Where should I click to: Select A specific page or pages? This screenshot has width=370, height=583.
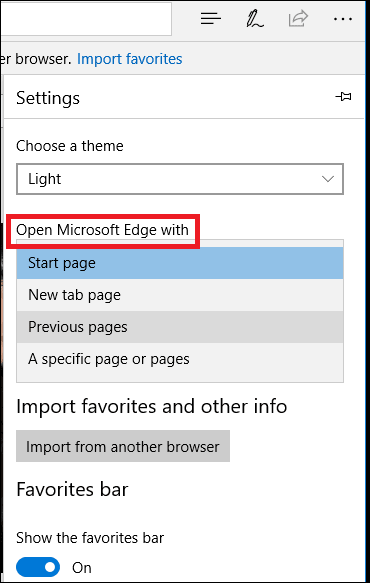[180, 359]
